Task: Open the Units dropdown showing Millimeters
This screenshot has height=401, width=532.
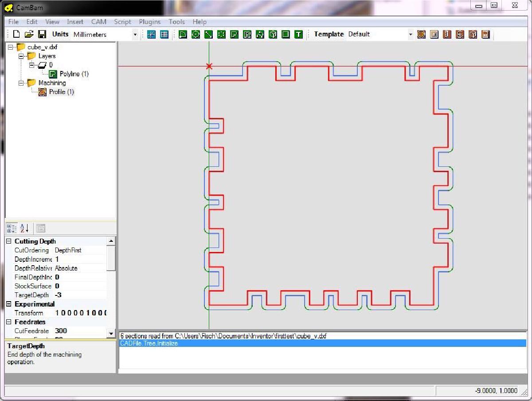Action: coord(135,34)
